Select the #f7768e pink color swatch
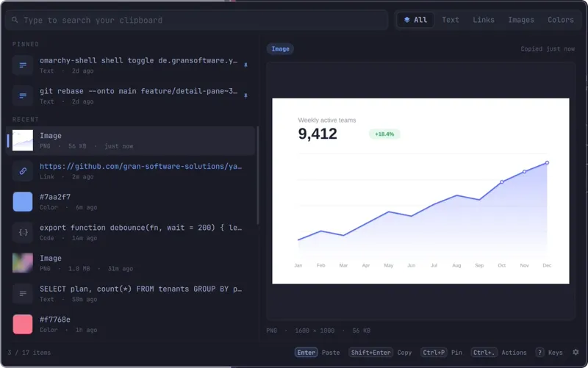The width and height of the screenshot is (588, 368). [x=23, y=324]
